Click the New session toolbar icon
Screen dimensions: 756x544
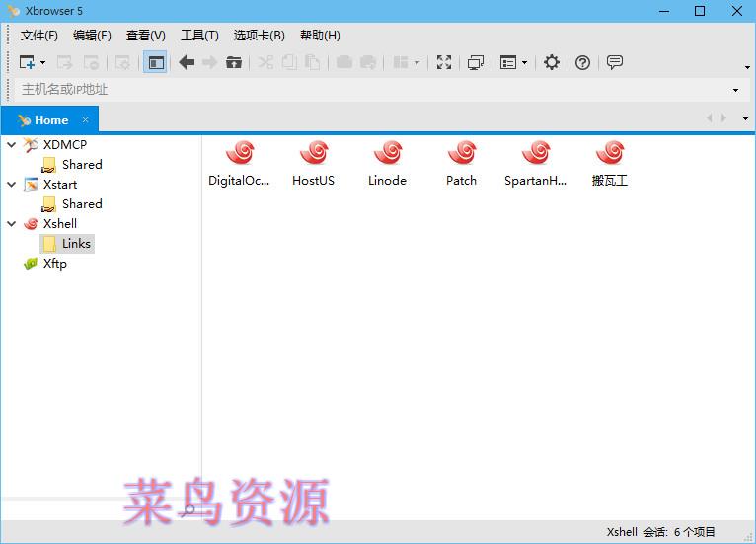coord(27,63)
